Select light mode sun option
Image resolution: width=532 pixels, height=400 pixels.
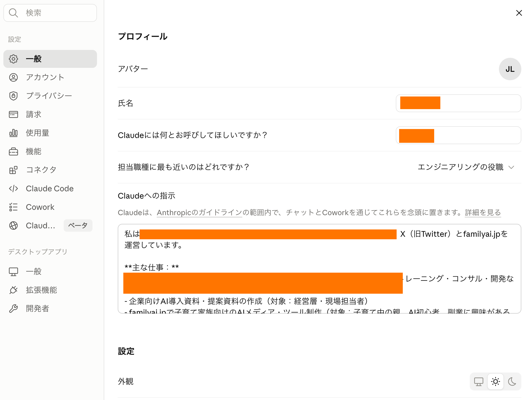(x=496, y=381)
